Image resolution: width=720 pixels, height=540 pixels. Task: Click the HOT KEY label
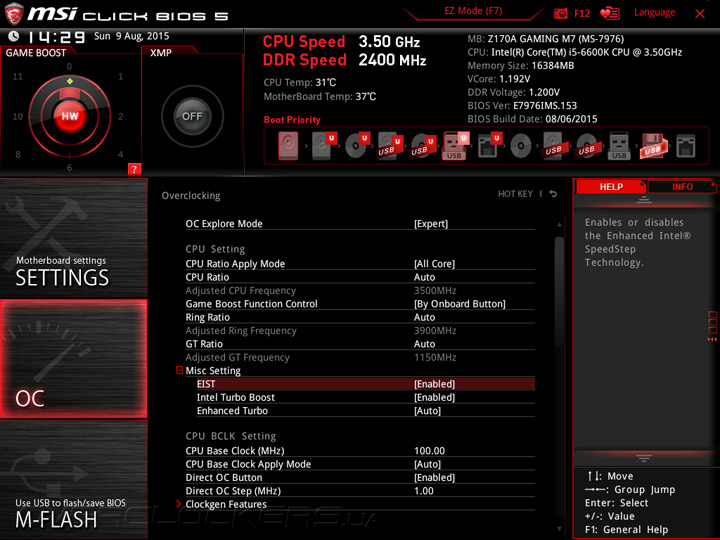point(515,194)
